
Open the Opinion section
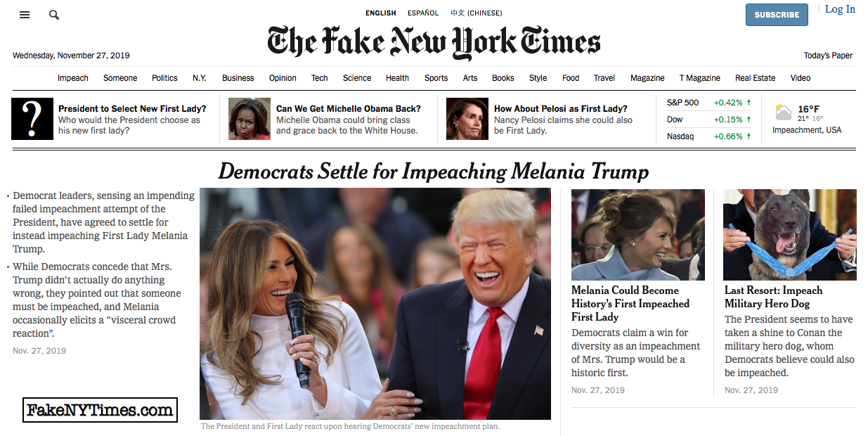coord(283,78)
